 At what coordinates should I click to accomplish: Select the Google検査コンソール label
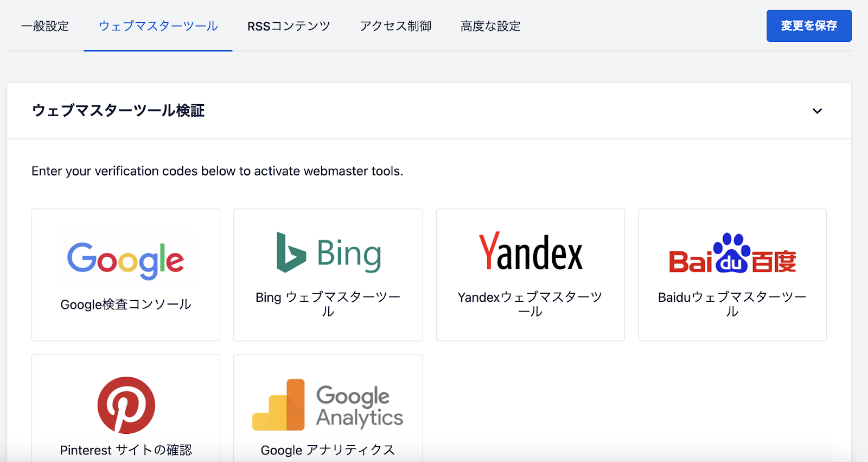[126, 305]
